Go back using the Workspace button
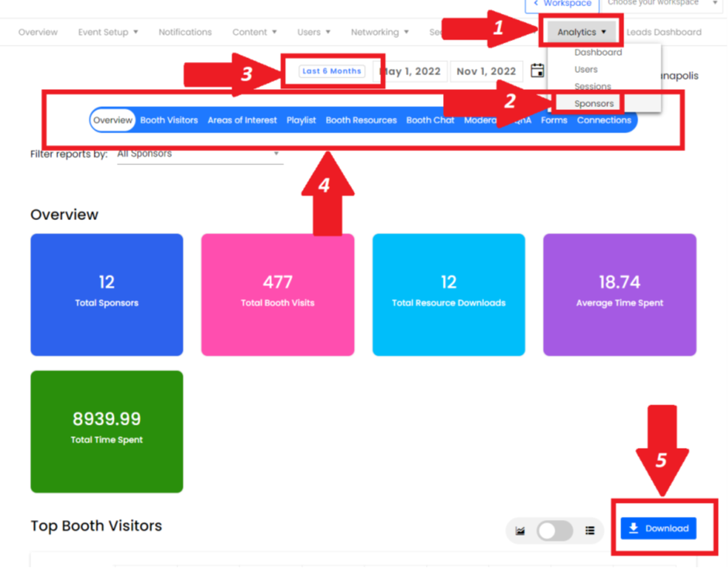Image resolution: width=728 pixels, height=568 pixels. 563,4
